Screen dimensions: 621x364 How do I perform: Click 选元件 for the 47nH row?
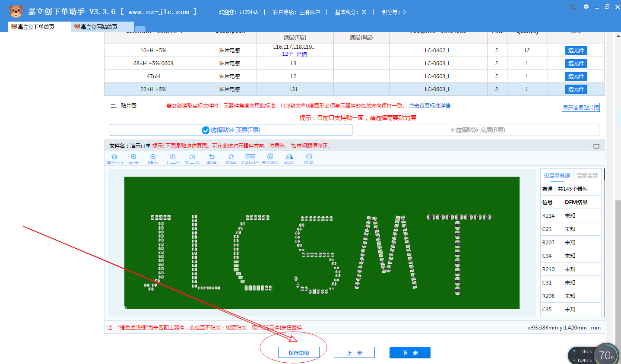(x=576, y=76)
